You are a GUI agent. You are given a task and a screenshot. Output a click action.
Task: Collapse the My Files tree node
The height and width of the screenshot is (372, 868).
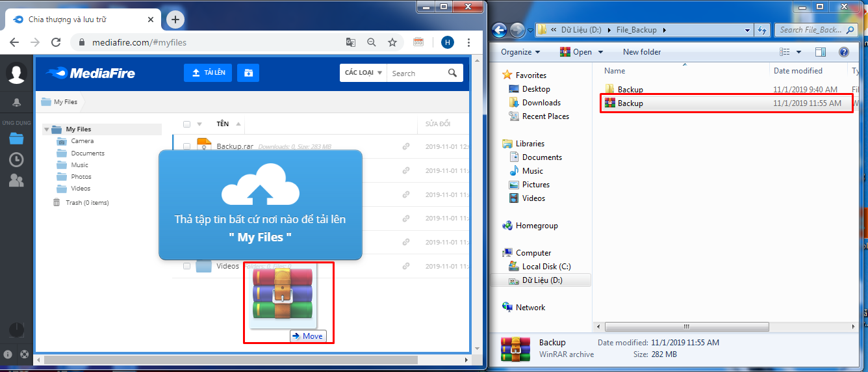47,129
